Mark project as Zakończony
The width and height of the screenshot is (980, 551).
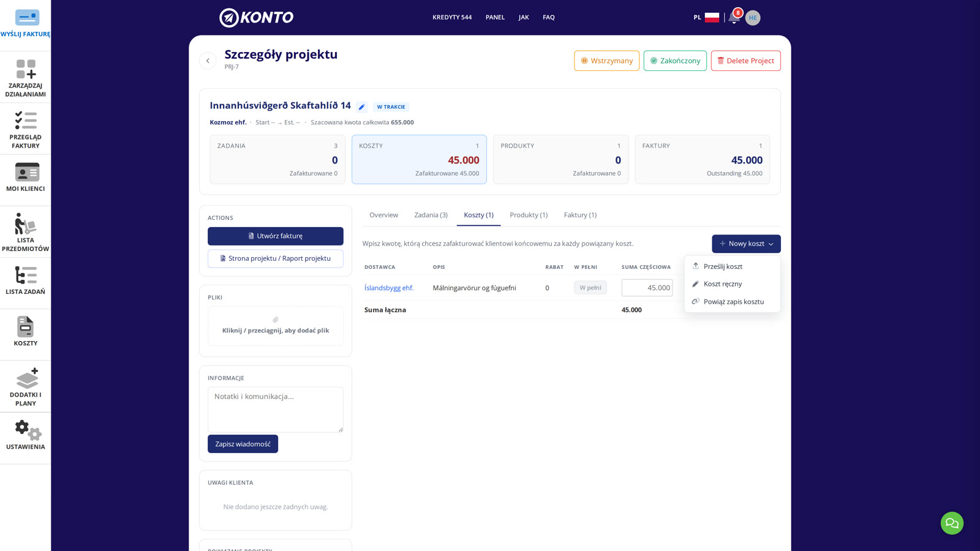(675, 61)
